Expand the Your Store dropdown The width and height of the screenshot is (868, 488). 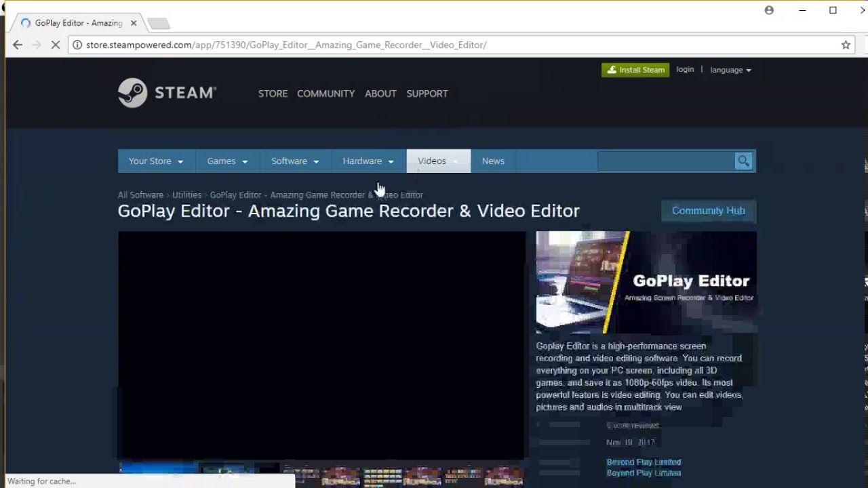click(156, 161)
